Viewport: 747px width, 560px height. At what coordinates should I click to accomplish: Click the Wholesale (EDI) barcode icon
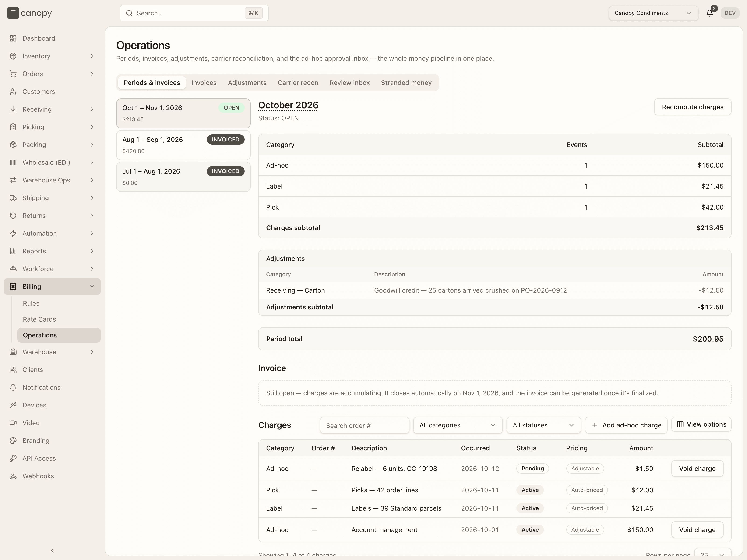click(x=13, y=162)
